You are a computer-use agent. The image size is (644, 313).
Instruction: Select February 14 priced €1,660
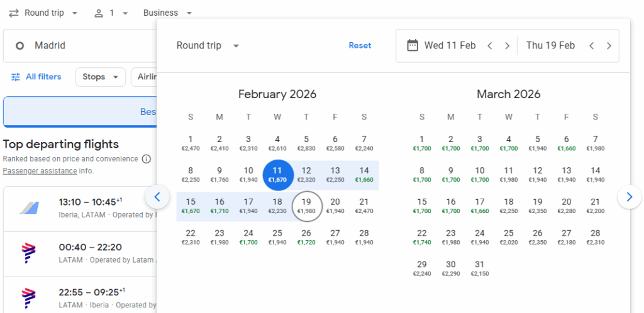click(x=364, y=174)
